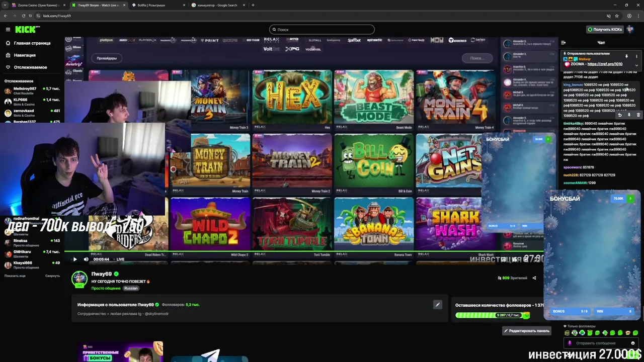This screenshot has width=644, height=362.
Task: Switch to the Zooma Casino browser tab
Action: [38, 5]
